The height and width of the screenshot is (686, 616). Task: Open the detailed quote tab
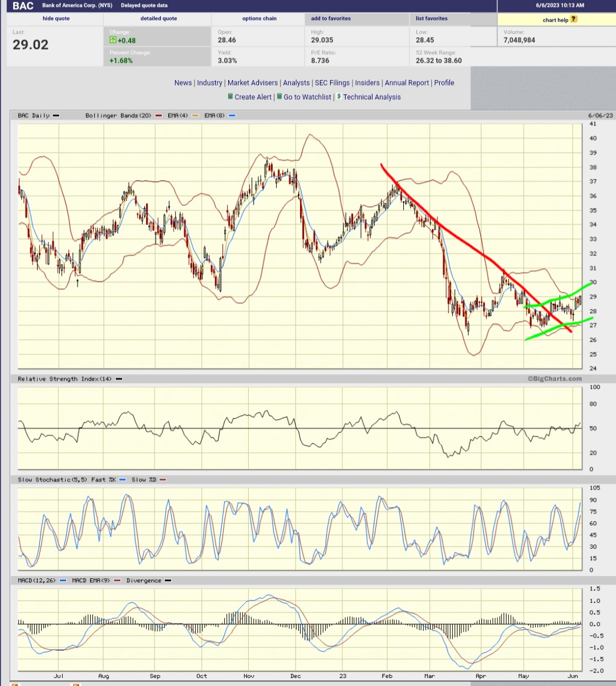pyautogui.click(x=159, y=19)
